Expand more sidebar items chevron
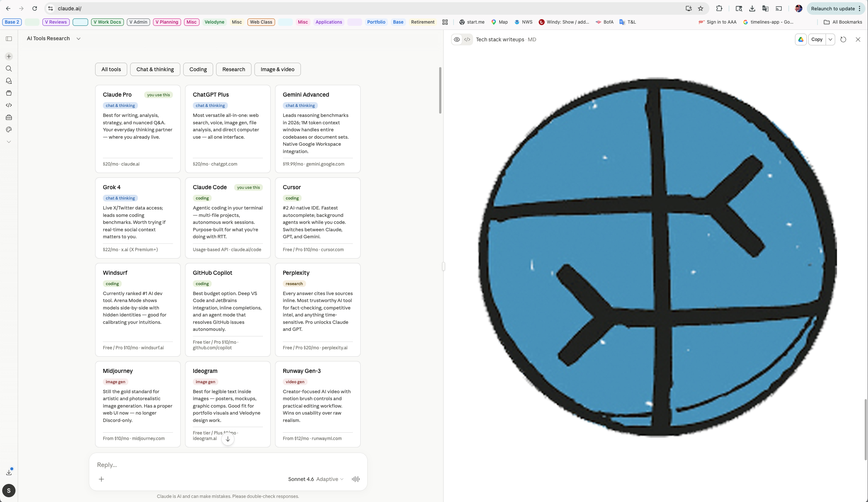Image resolution: width=868 pixels, height=502 pixels. (x=9, y=142)
